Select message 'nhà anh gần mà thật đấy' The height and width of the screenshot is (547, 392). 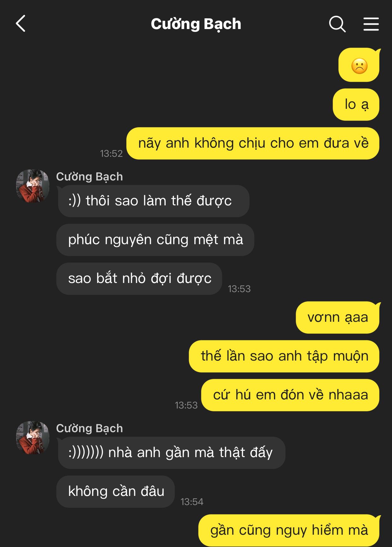pos(171,453)
